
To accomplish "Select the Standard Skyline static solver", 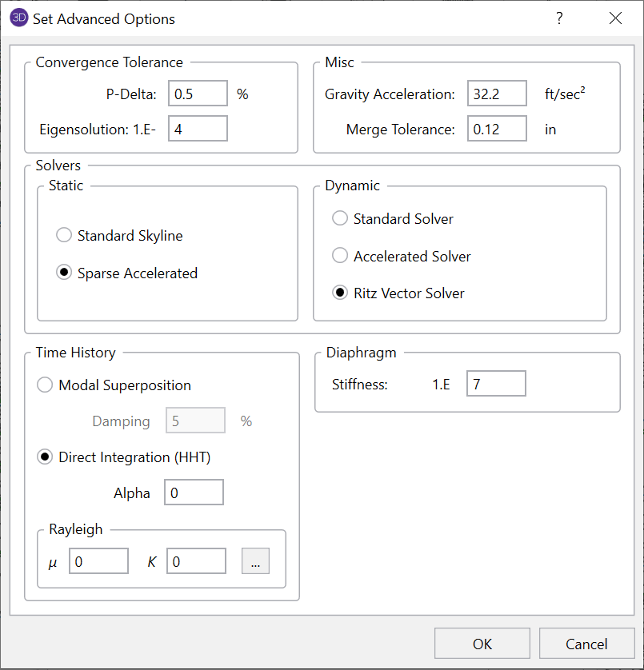I will coord(64,236).
